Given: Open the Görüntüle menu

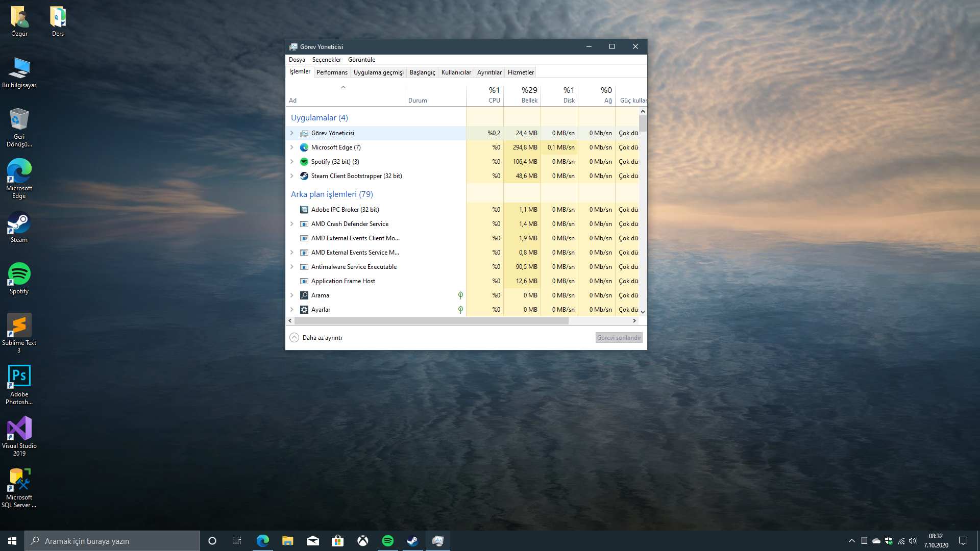Looking at the screenshot, I should 361,60.
